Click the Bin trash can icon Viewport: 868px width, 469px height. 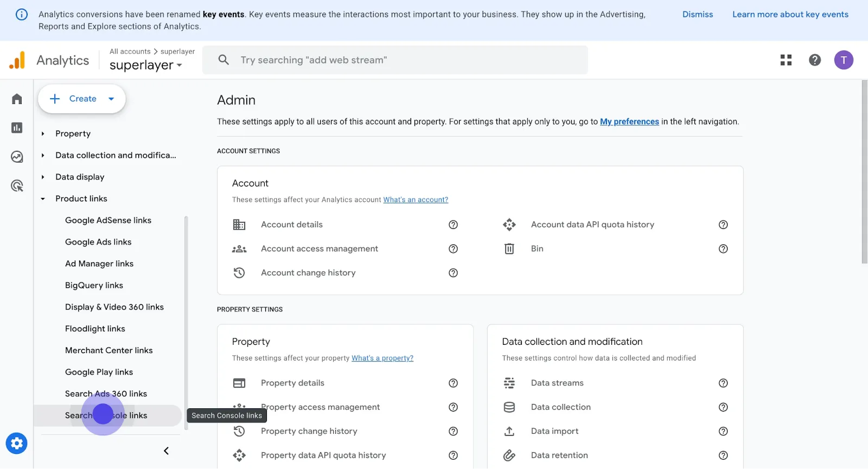click(x=509, y=249)
